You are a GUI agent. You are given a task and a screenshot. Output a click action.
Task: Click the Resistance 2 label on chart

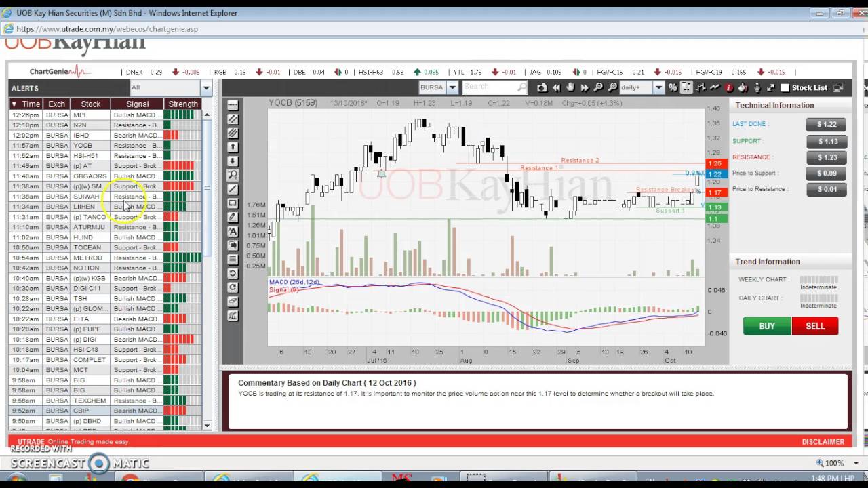pos(580,161)
